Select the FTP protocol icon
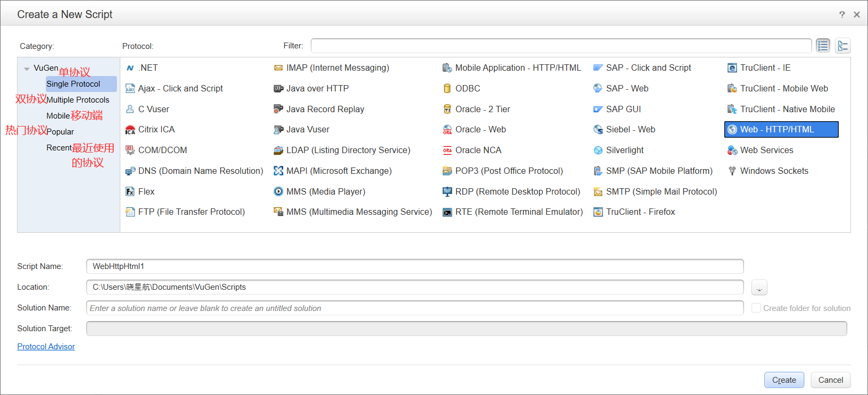Screen dimensions: 868x395 (130, 212)
